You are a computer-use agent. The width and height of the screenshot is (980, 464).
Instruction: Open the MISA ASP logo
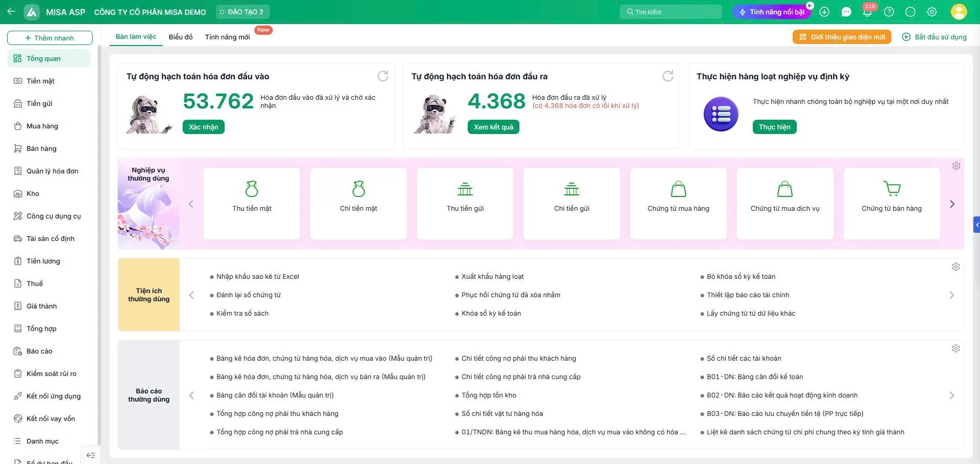pyautogui.click(x=32, y=12)
